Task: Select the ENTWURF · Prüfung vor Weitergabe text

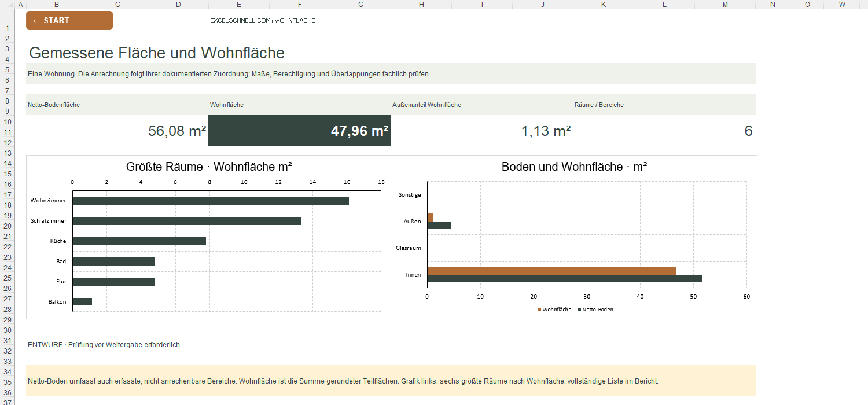Action: (104, 345)
